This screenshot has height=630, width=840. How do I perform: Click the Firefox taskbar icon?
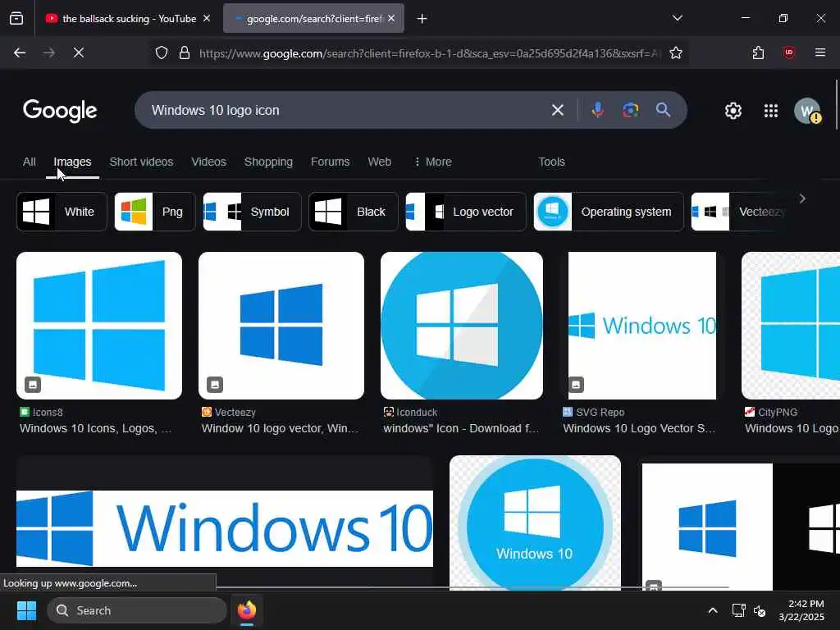click(x=247, y=610)
